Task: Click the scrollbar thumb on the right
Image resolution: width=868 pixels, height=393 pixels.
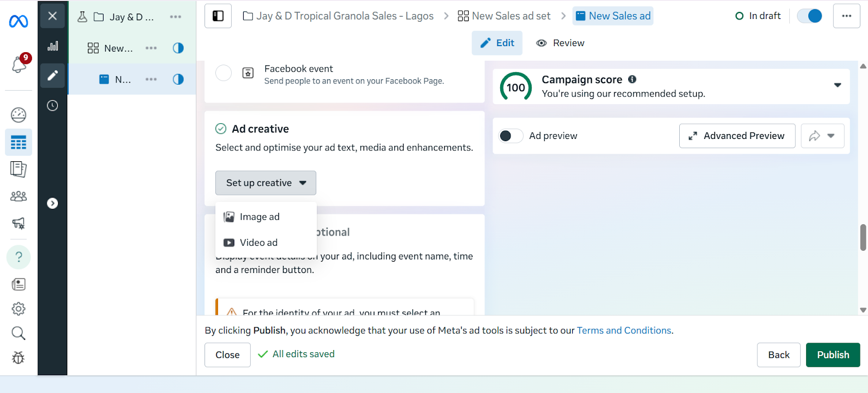Action: click(x=863, y=238)
